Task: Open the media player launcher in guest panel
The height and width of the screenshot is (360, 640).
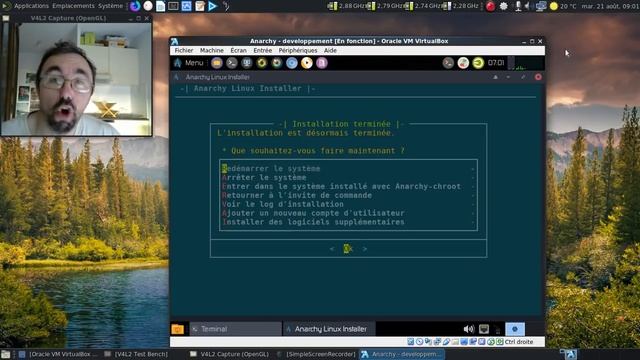Action: tap(307, 63)
